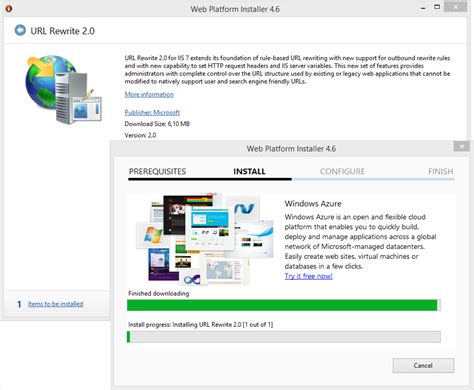This screenshot has width=474, height=390.
Task: Select the CONFIGURE step tab
Action: click(x=342, y=171)
